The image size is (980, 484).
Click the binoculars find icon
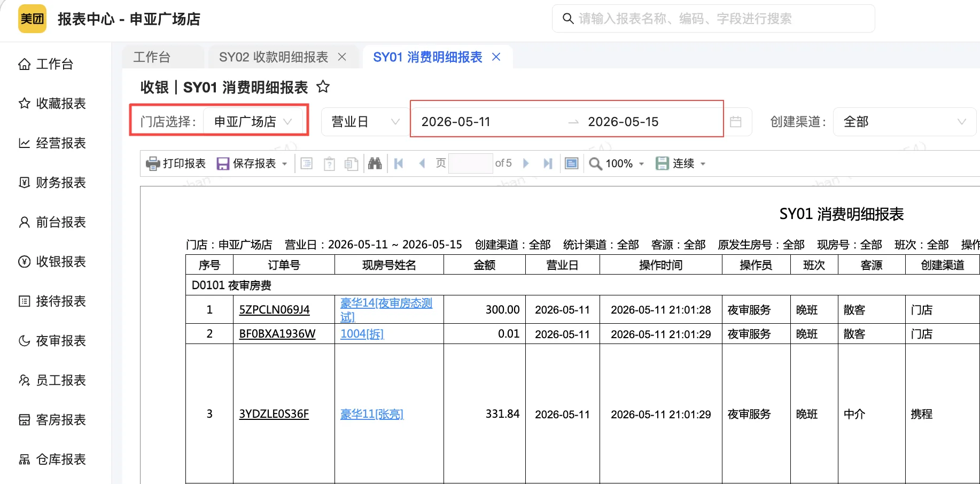tap(375, 163)
